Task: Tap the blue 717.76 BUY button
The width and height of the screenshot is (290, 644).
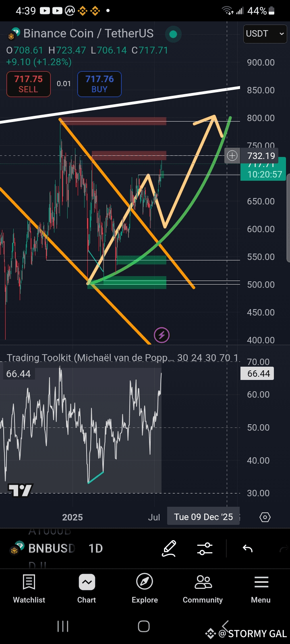Action: 99,84
